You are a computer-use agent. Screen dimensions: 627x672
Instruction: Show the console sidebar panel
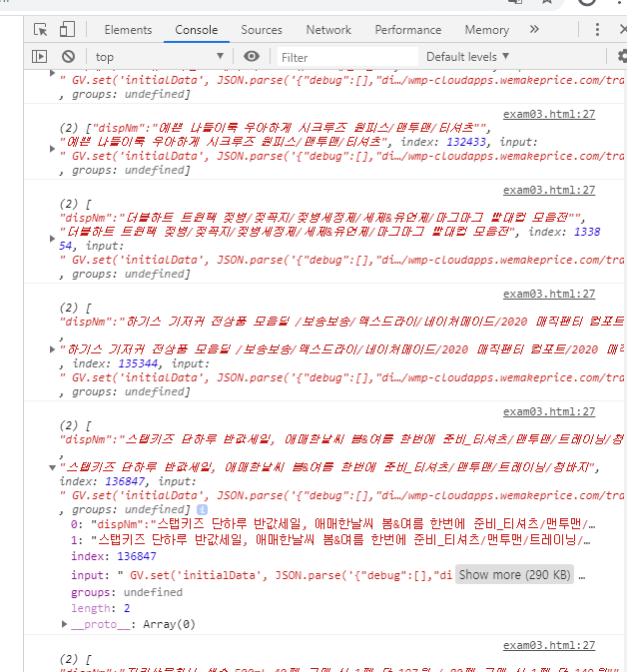(x=39, y=57)
